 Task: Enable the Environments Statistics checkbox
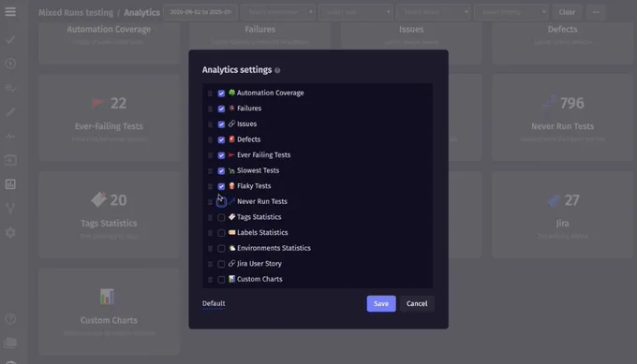point(221,248)
